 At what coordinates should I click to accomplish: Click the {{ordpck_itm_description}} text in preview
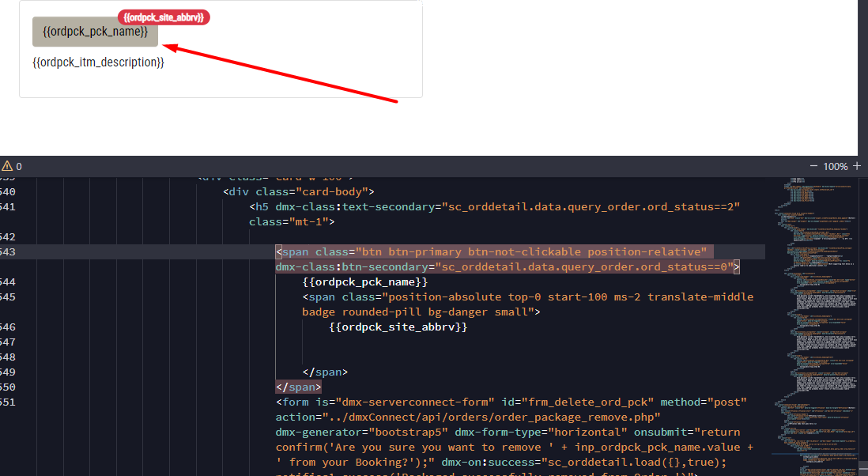(98, 62)
